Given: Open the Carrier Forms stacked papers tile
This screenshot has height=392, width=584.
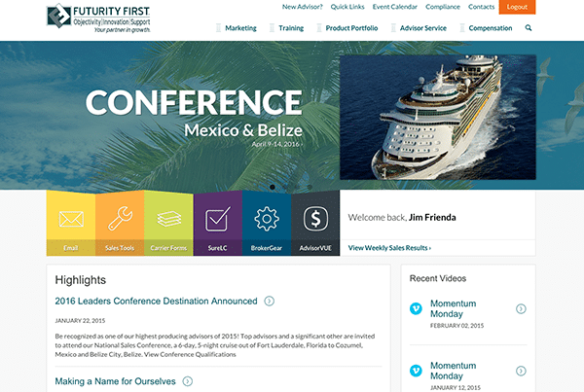Looking at the screenshot, I should click(x=168, y=223).
